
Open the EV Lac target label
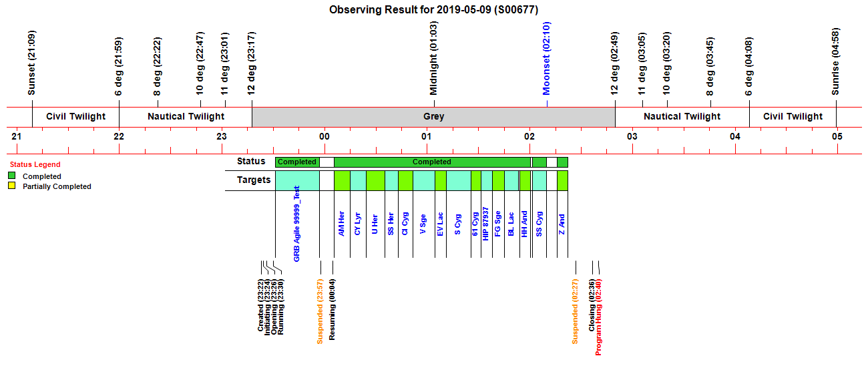(x=440, y=224)
